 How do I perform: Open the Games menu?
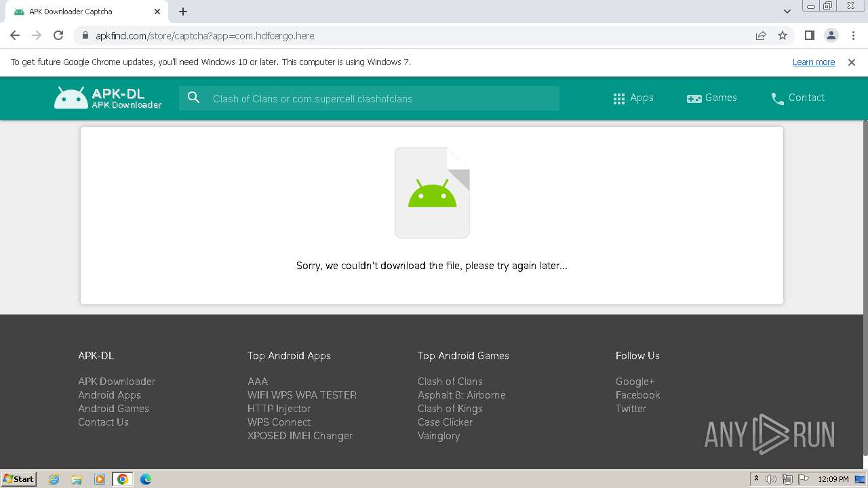click(711, 98)
